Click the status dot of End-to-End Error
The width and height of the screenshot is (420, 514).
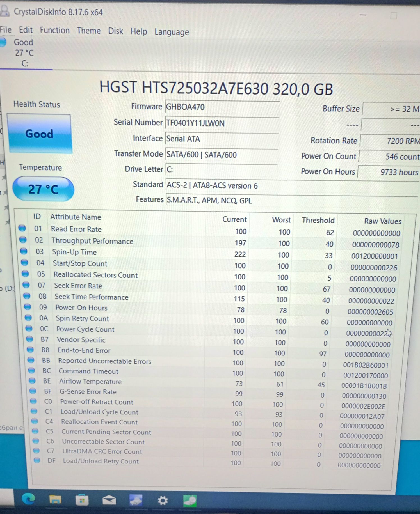[x=30, y=350]
